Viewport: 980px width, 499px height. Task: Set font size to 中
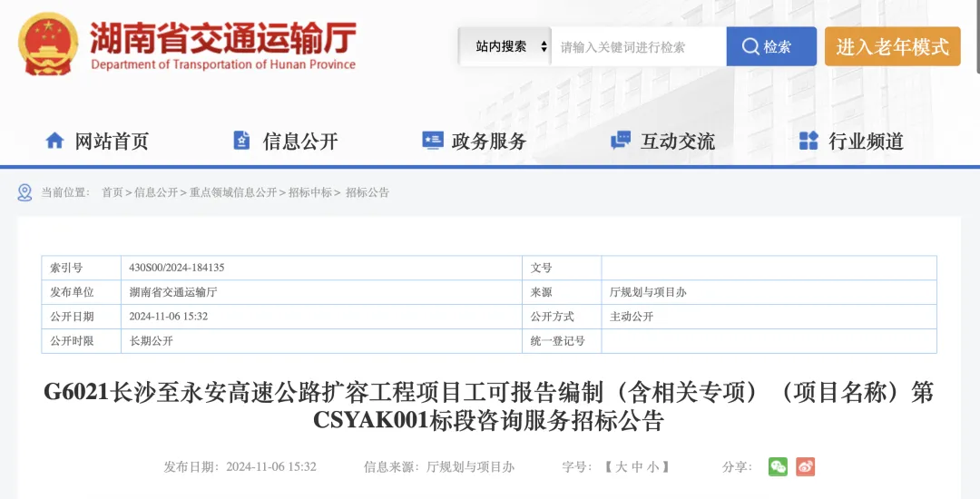click(x=637, y=466)
